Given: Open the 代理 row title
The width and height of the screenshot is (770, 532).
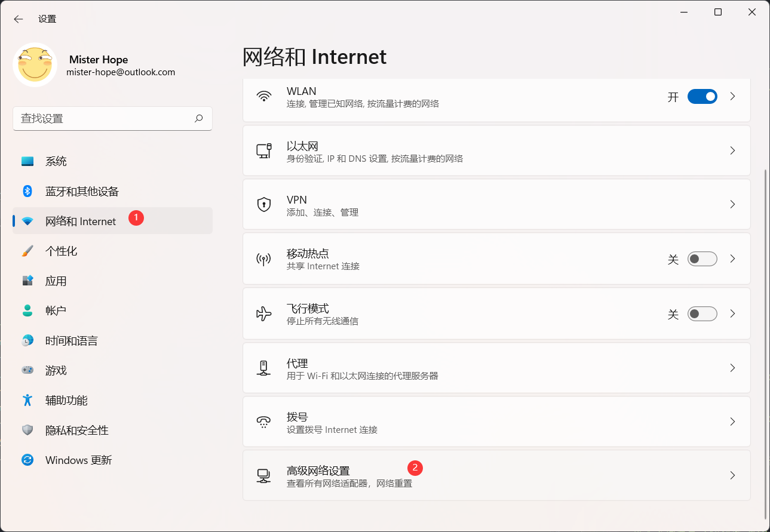Looking at the screenshot, I should (297, 364).
